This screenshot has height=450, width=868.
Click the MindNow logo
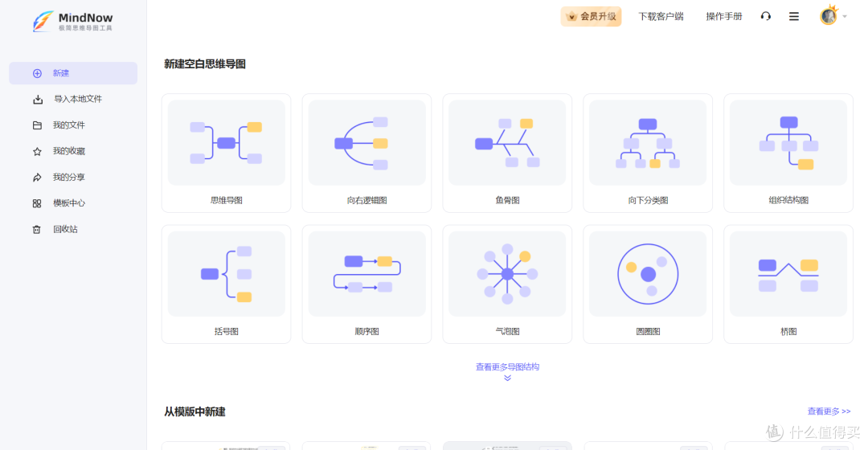coord(72,21)
